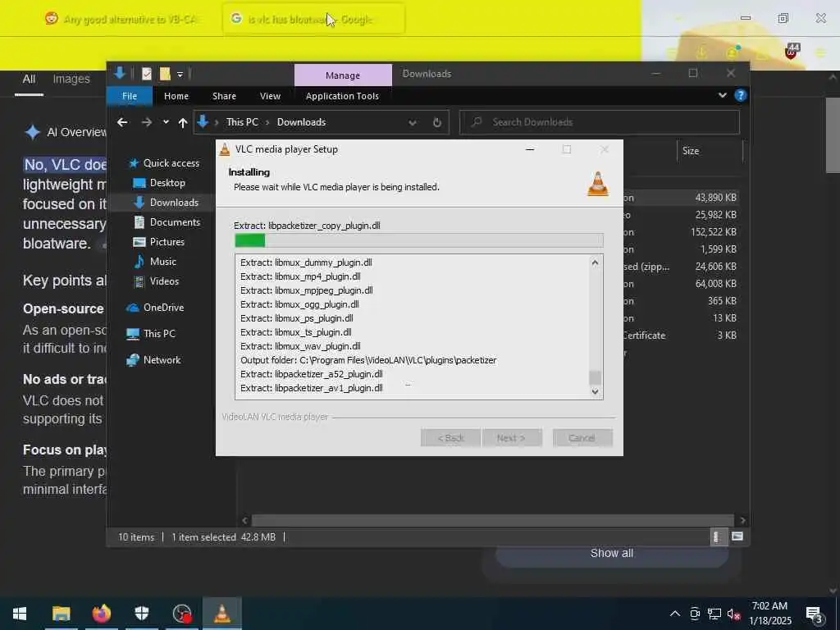Select OneDrive in navigation pane

[x=163, y=308]
